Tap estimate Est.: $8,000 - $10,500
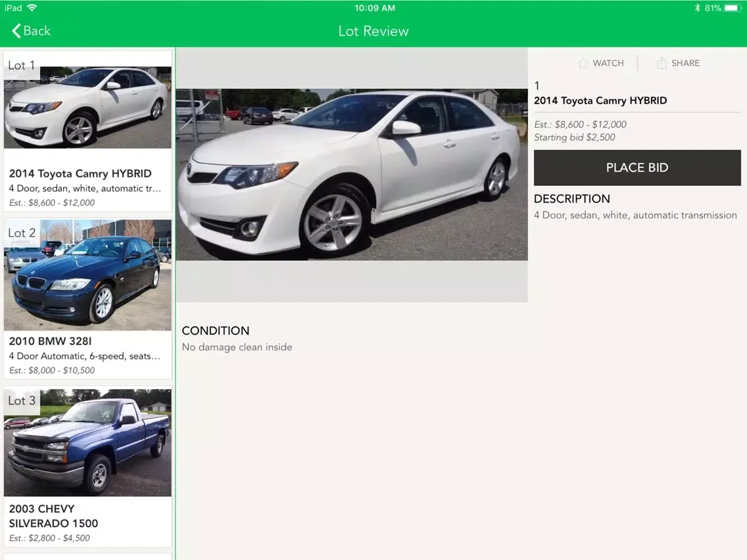Viewport: 747px width, 560px height. (x=52, y=371)
